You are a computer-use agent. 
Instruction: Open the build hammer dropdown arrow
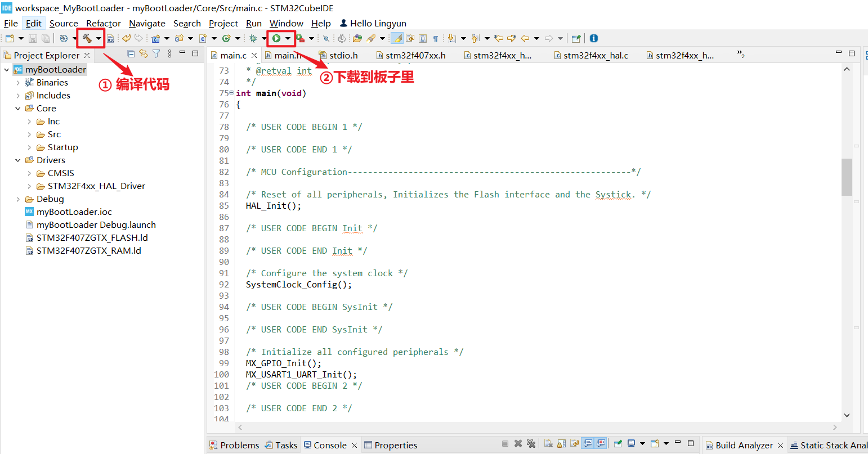click(99, 38)
